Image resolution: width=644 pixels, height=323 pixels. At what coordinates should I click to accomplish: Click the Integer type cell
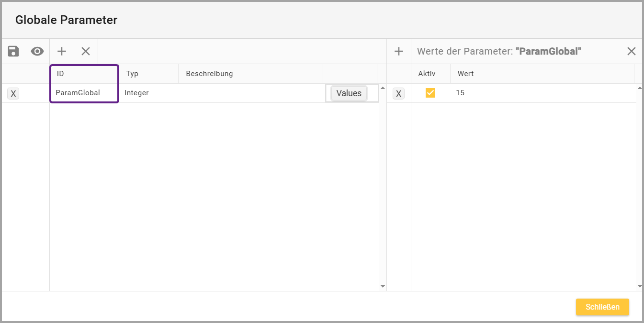pos(136,93)
